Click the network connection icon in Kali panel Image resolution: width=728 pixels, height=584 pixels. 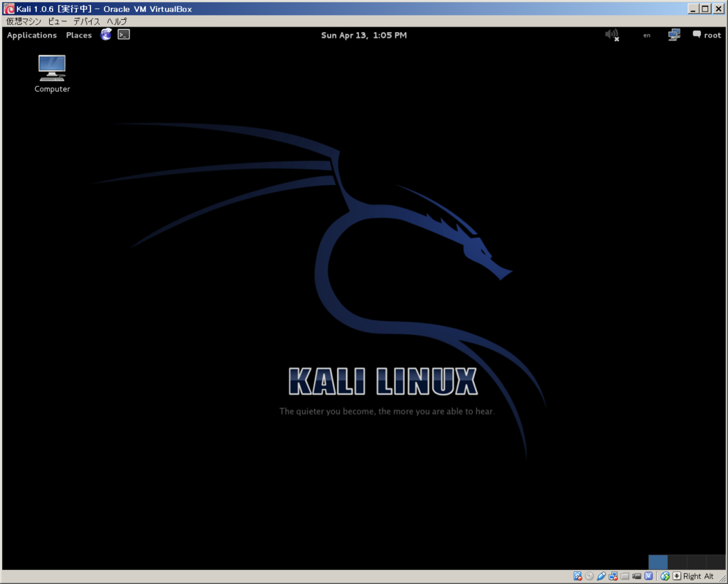[x=674, y=35]
